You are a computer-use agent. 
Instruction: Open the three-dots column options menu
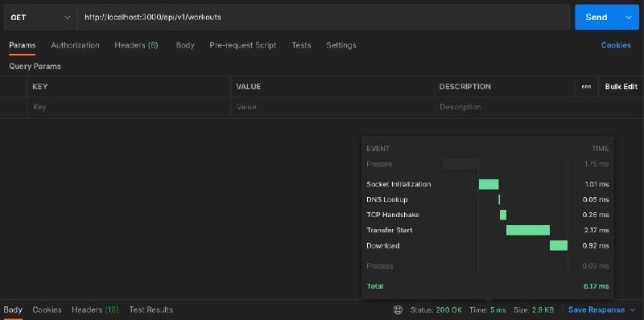pos(586,87)
